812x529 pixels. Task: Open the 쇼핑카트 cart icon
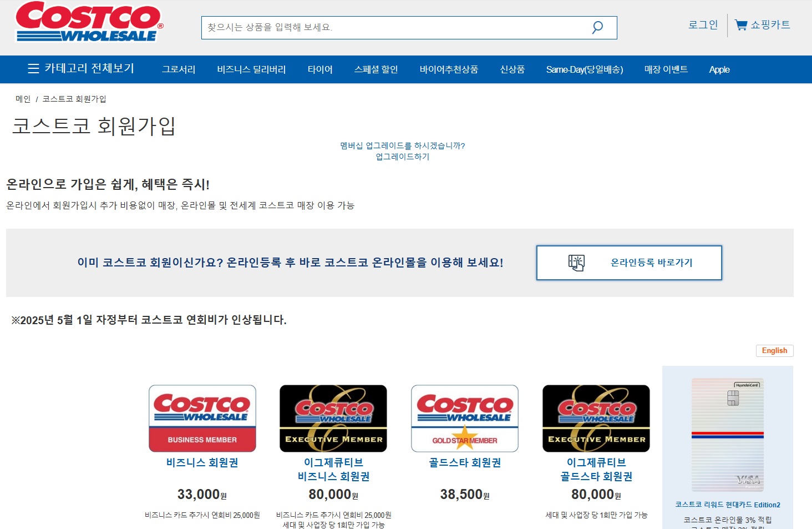point(741,25)
